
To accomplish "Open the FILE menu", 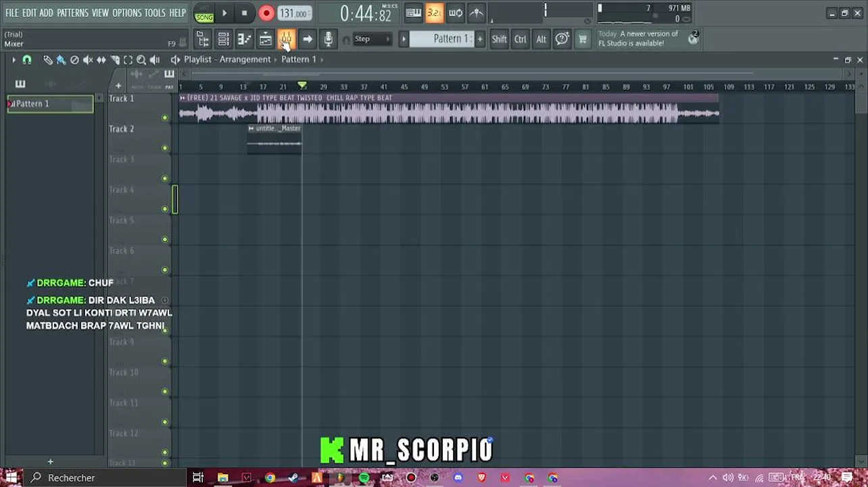I will tap(12, 13).
